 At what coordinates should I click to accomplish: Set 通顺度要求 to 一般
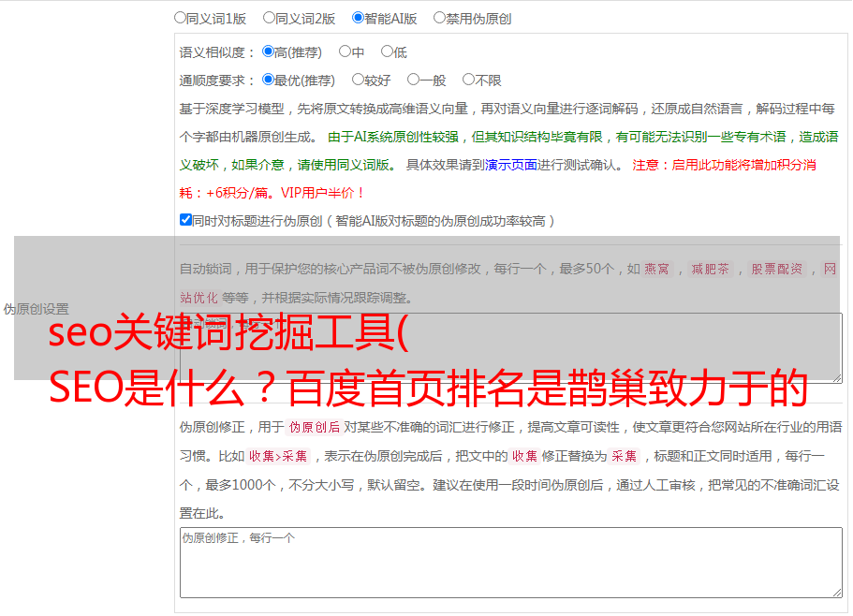pos(414,80)
